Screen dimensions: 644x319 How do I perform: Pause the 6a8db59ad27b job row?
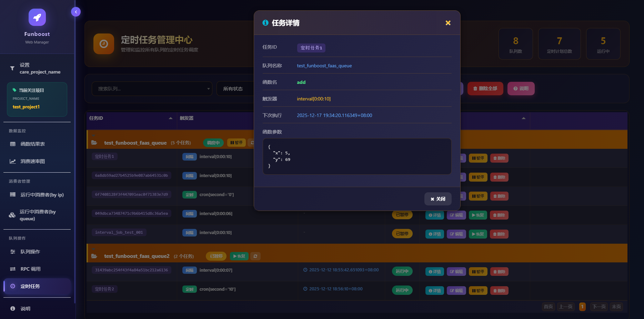(x=478, y=177)
